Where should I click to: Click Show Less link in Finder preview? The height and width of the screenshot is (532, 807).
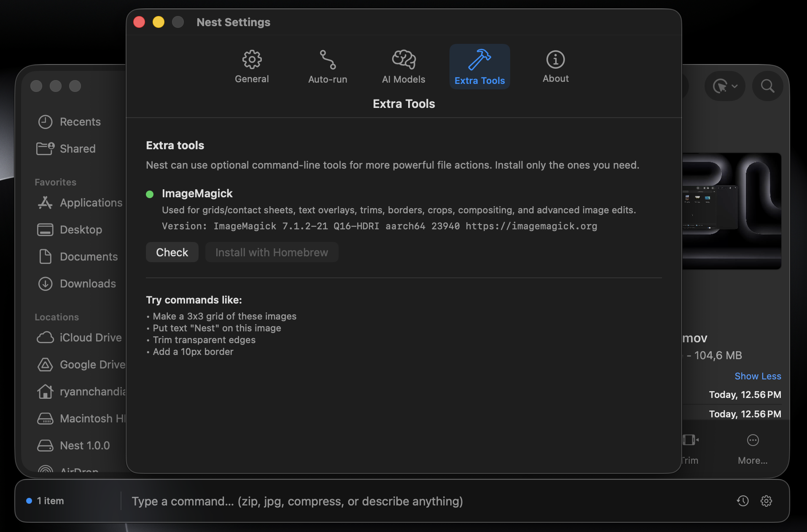coord(758,376)
